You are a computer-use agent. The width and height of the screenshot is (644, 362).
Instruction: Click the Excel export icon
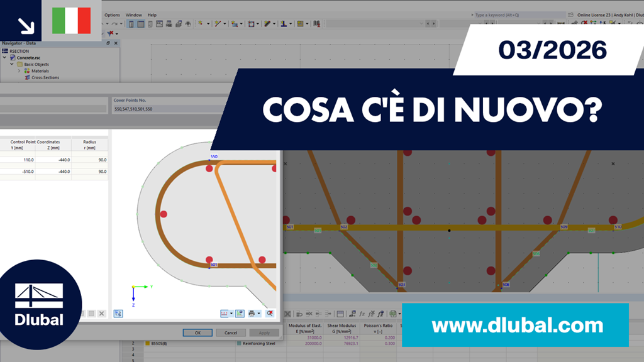point(392,314)
